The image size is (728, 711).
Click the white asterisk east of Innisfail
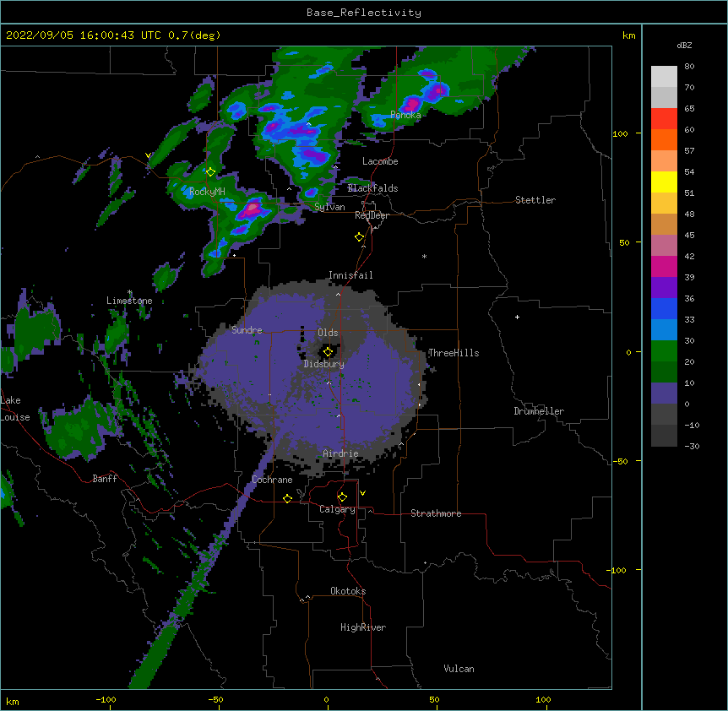[424, 256]
